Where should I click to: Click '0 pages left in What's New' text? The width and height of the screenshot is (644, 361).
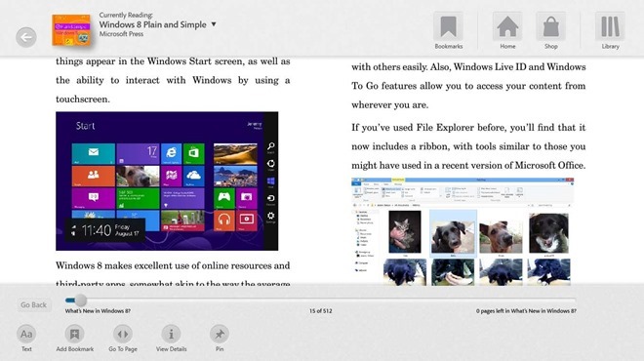(x=526, y=311)
